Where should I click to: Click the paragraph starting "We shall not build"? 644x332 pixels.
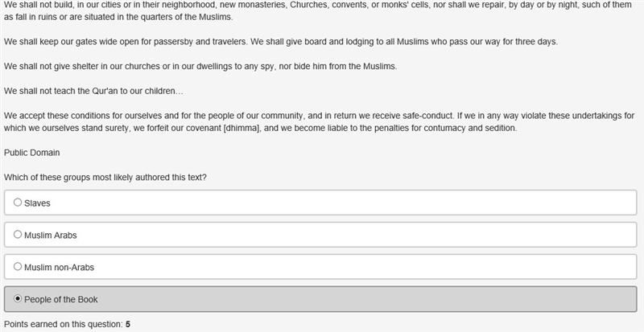tap(318, 11)
